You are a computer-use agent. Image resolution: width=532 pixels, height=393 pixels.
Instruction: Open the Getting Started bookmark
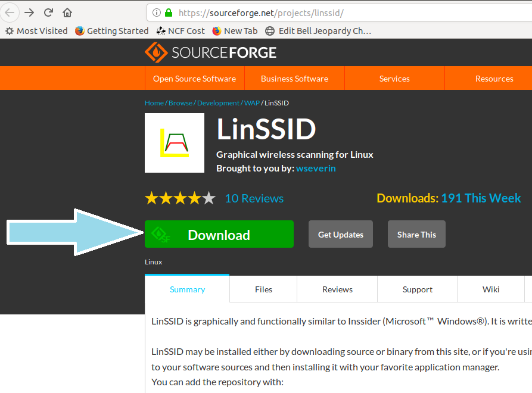tap(111, 31)
